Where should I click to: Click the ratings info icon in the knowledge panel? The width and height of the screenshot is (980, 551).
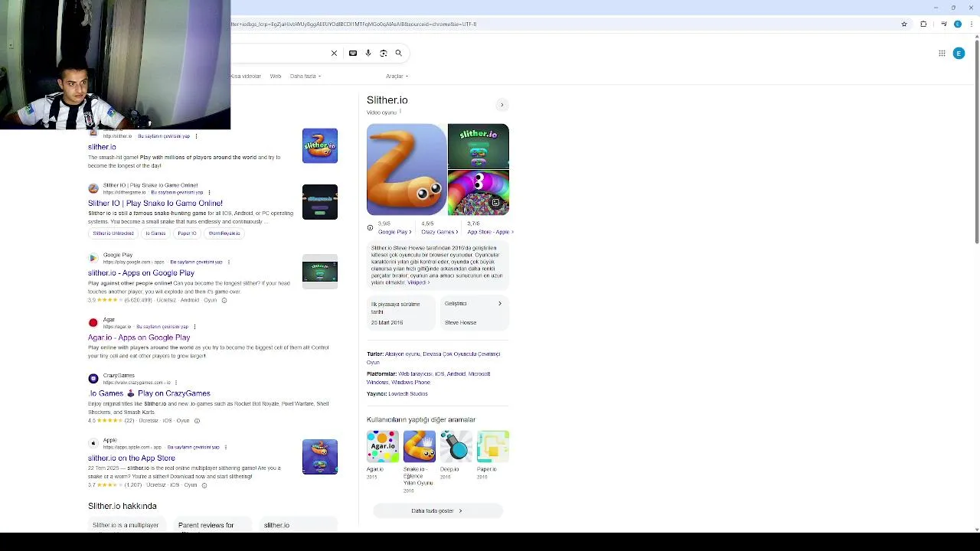tap(370, 227)
